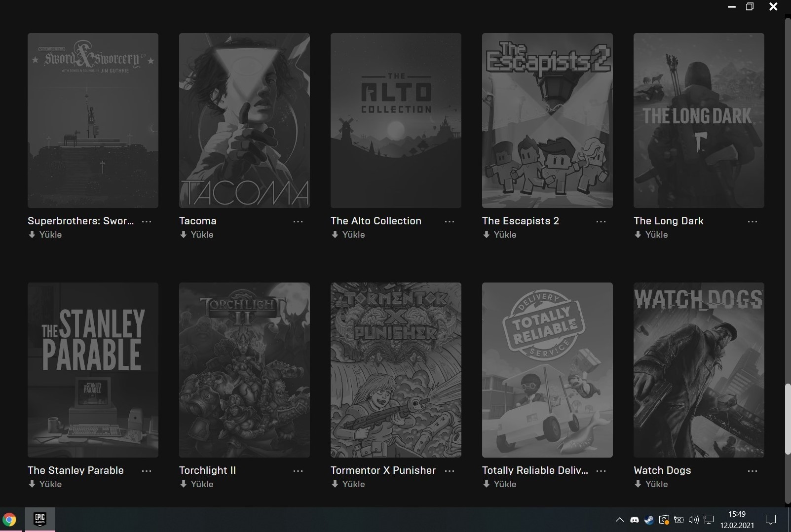
Task: Click the Tormentor X Punisher title text
Action: tap(383, 470)
